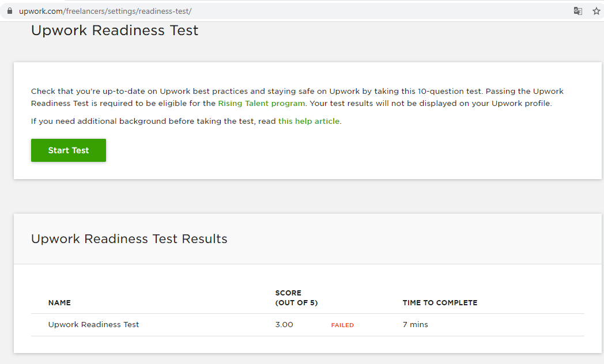This screenshot has width=604, height=364.
Task: Select the 'Upwork Readiness Test' page heading
Action: coord(115,31)
